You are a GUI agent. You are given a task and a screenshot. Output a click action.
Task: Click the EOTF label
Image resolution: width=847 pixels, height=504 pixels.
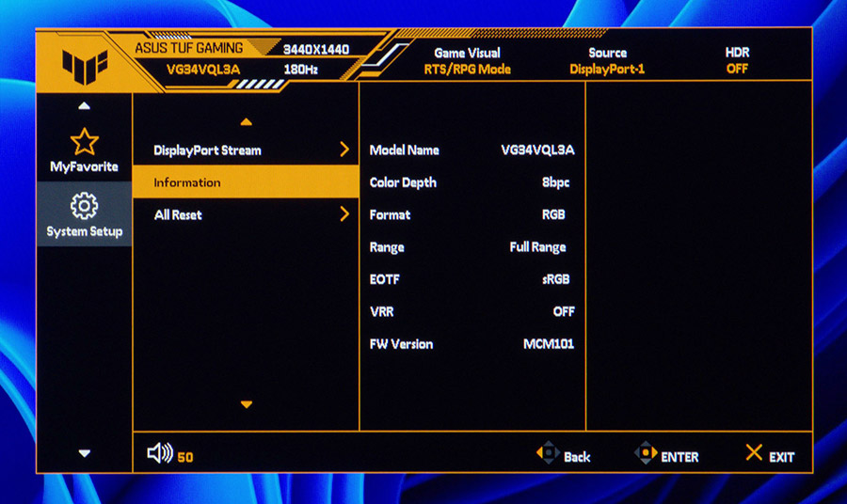[x=385, y=279]
